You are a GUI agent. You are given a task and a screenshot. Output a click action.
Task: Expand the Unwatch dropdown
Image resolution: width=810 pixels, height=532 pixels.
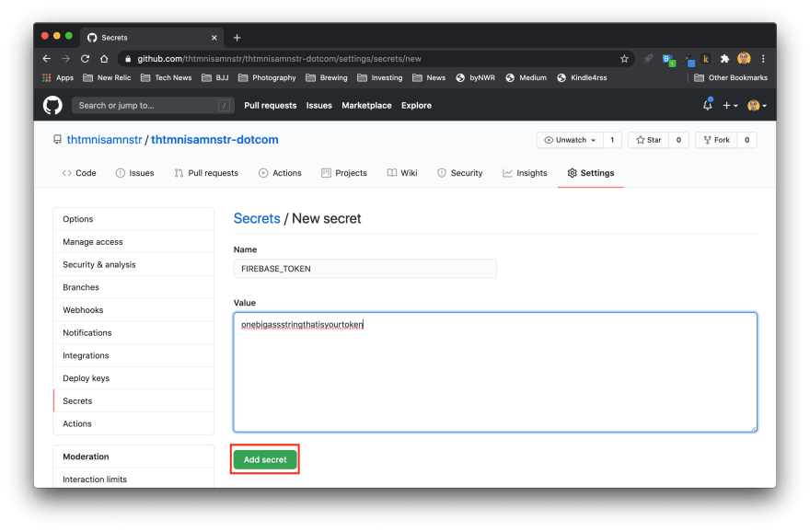pos(570,140)
